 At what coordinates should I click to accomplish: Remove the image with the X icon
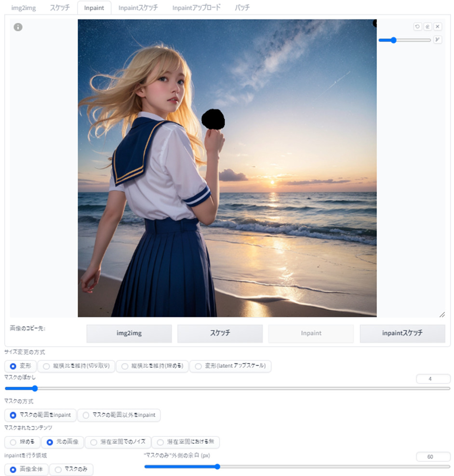pos(438,27)
